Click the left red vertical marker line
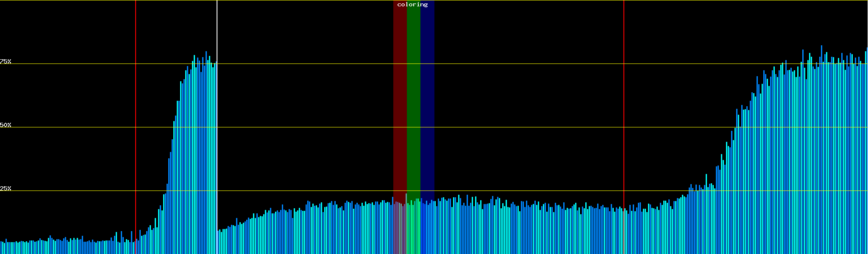 [136, 106]
